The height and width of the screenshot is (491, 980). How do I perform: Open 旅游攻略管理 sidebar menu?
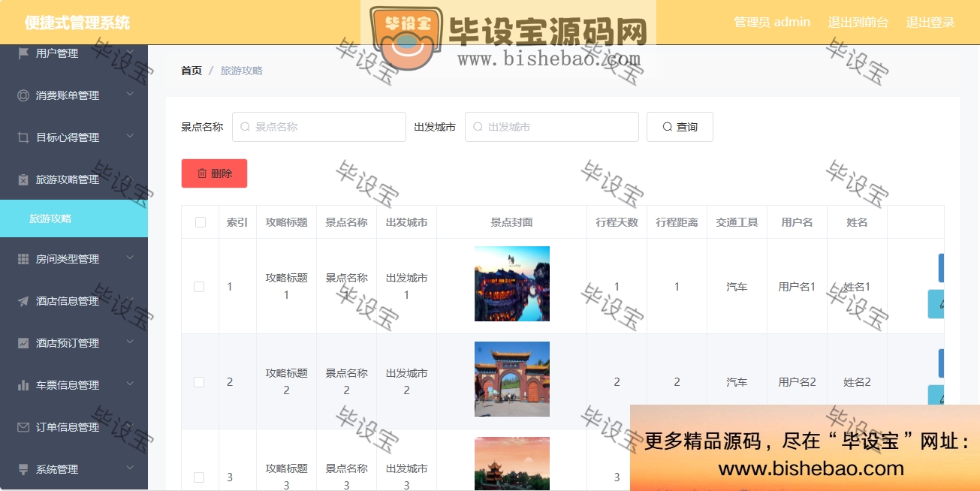coord(74,179)
